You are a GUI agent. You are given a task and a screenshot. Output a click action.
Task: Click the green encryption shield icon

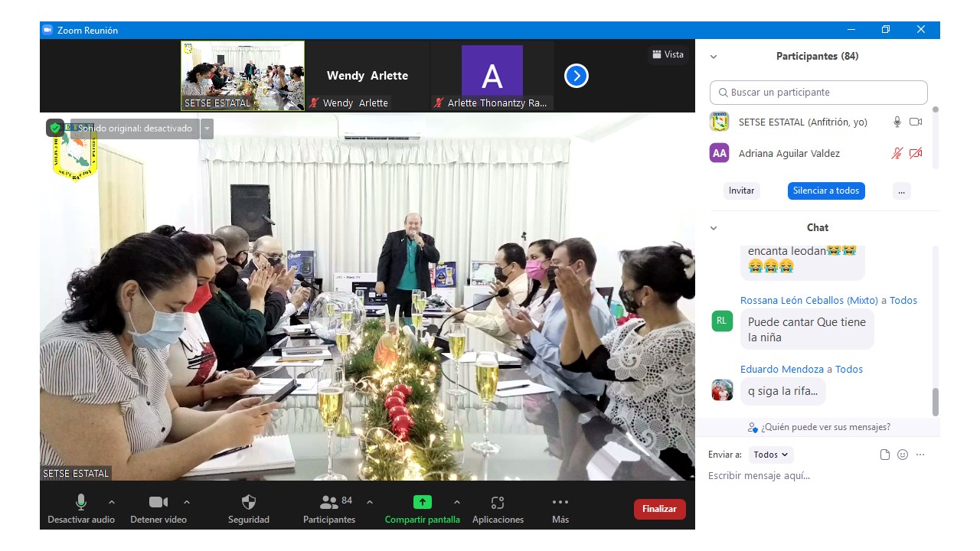pyautogui.click(x=55, y=129)
